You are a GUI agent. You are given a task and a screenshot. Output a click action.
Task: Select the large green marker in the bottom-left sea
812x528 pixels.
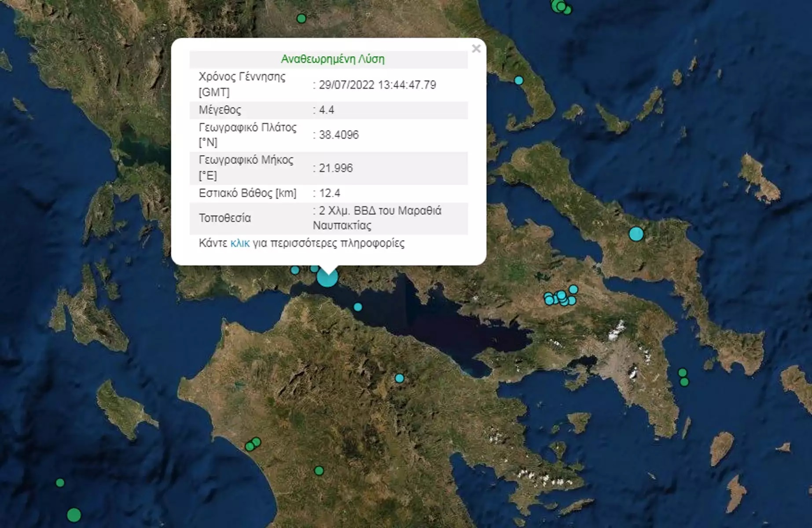pos(74,515)
